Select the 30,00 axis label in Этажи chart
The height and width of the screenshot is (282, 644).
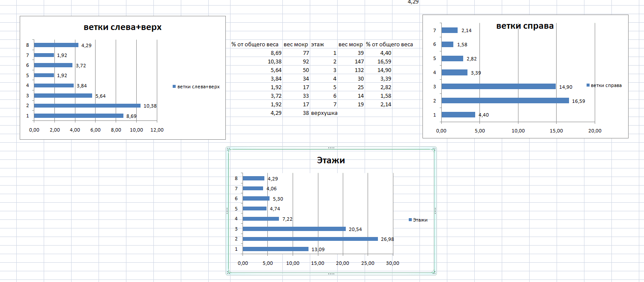pos(392,263)
